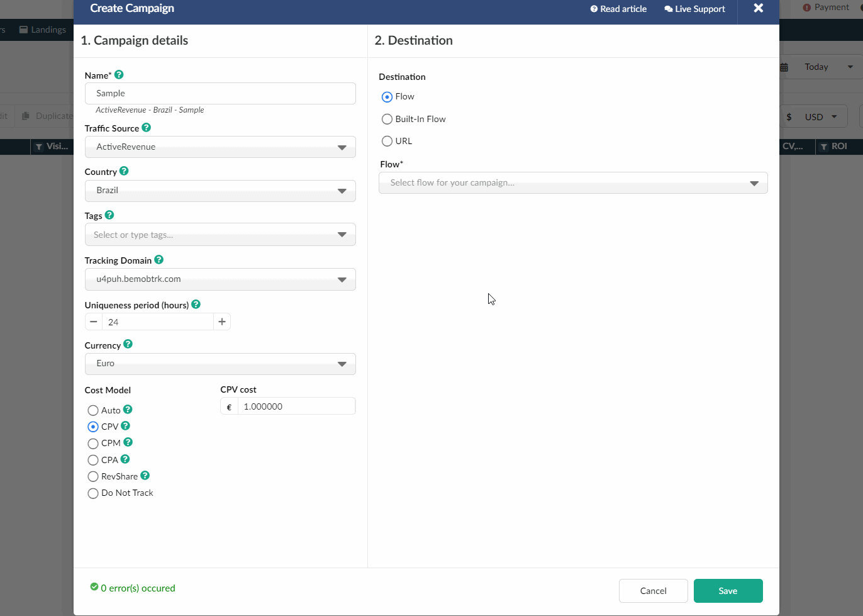
Task: Click the help icon beside CPA option
Action: (125, 459)
